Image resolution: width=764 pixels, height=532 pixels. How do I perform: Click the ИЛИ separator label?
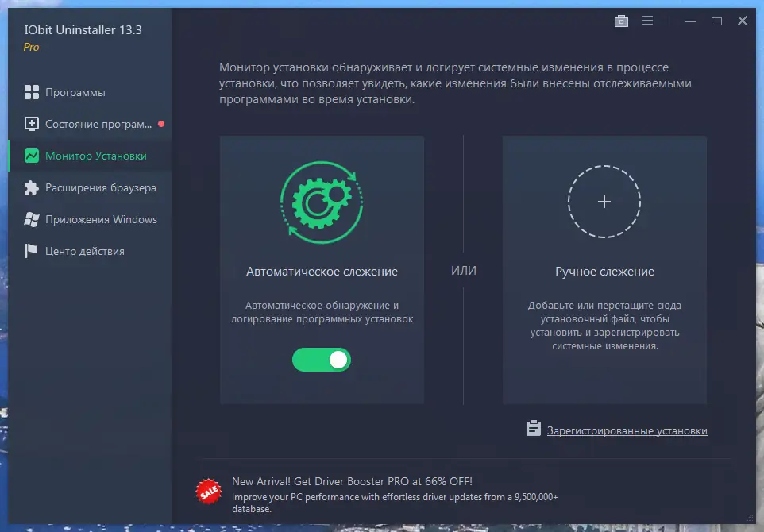[x=463, y=271]
